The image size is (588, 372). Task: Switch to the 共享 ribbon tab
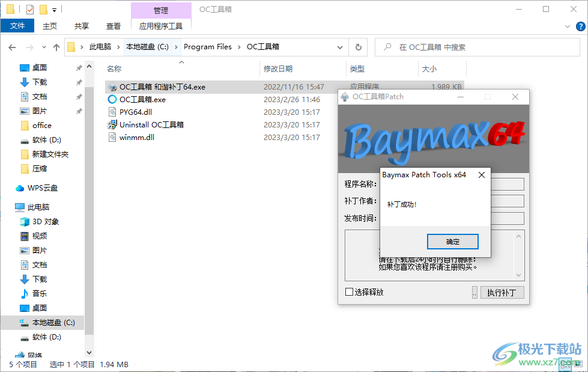click(81, 26)
